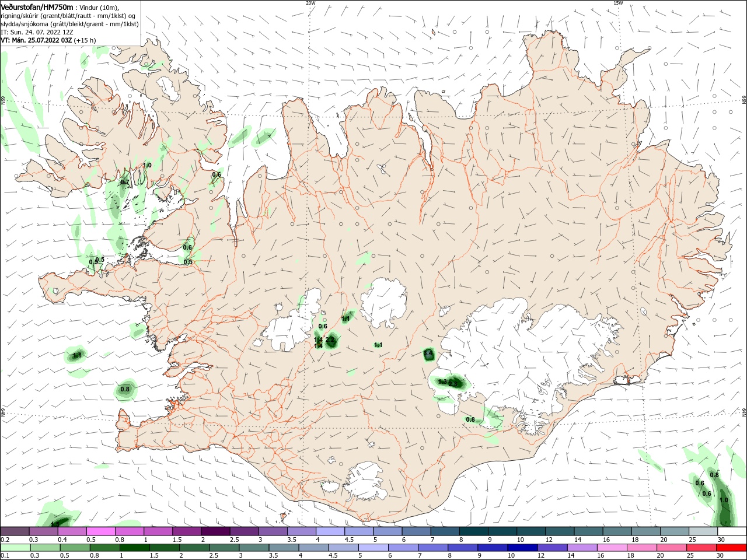Pick the top-row legend swatch between 6 and 7

click(416, 531)
